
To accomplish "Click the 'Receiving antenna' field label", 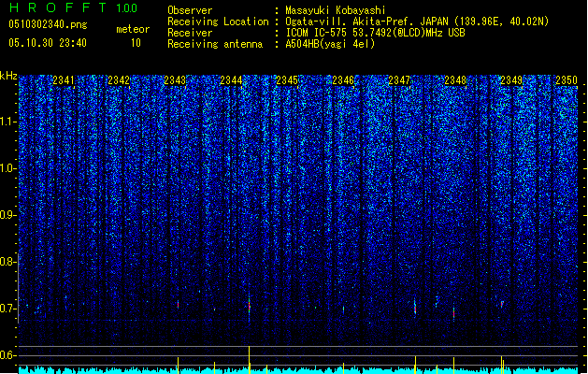I will [215, 44].
